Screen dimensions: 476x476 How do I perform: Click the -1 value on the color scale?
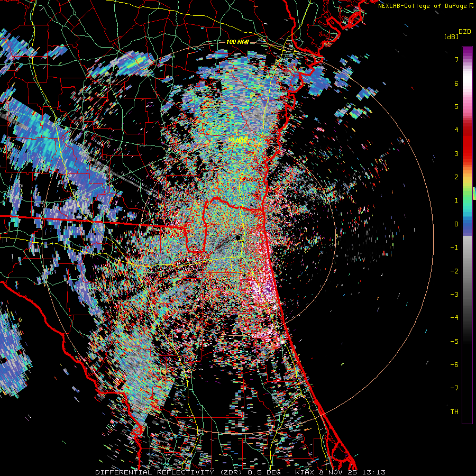454,248
